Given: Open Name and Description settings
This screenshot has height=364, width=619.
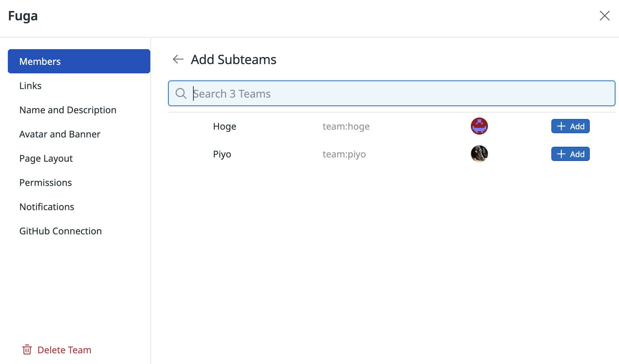Looking at the screenshot, I should (x=68, y=110).
